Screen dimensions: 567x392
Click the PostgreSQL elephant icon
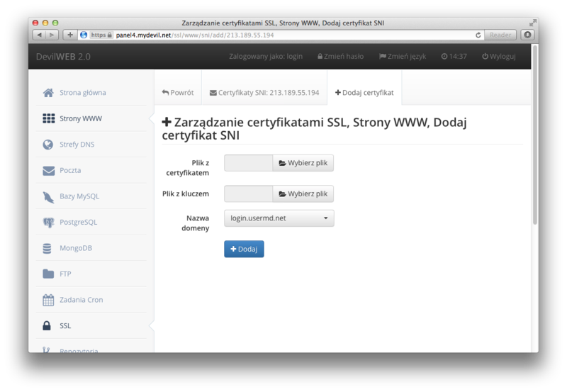tap(48, 223)
